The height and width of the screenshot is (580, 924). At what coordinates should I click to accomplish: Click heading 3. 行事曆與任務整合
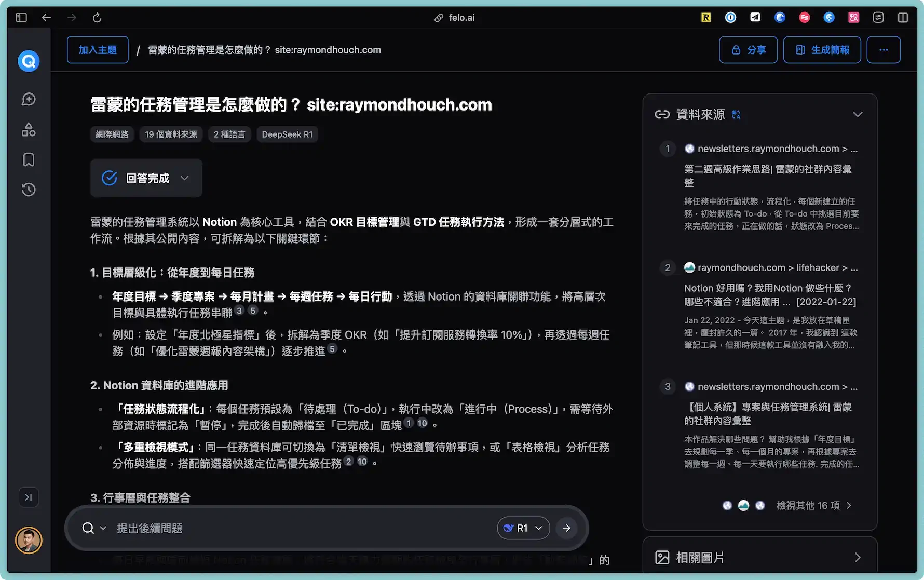pyautogui.click(x=140, y=497)
